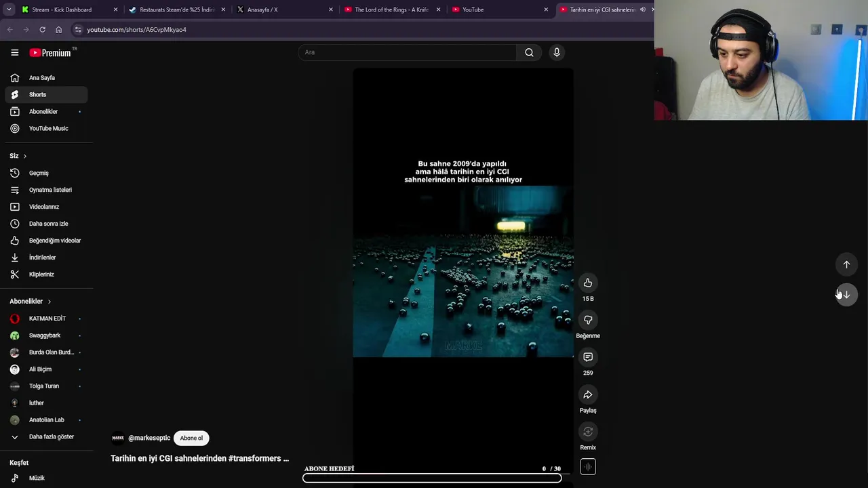Open the sound thumbnail below Remix
The image size is (868, 488).
click(x=588, y=467)
